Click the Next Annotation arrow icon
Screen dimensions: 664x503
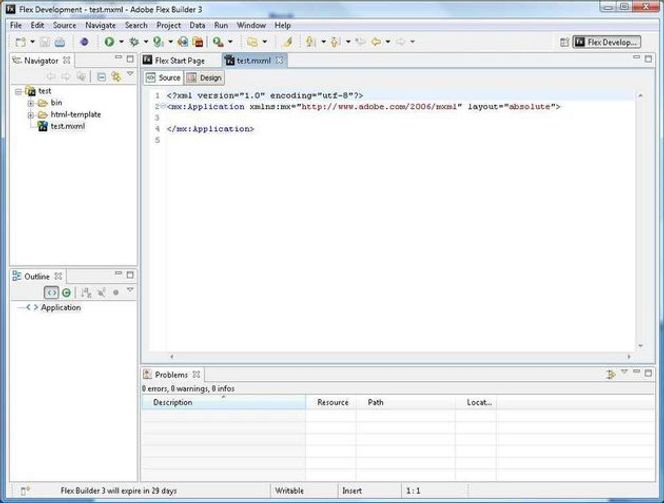pos(311,42)
